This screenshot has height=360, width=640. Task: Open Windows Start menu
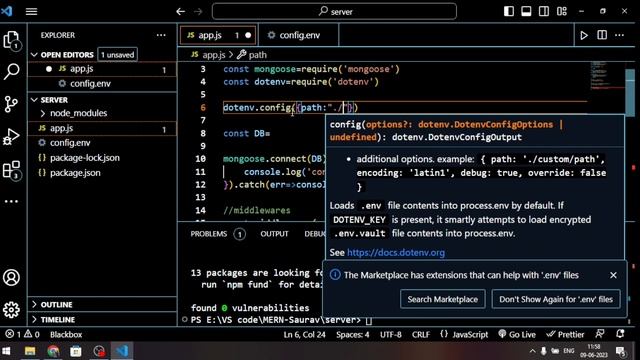pyautogui.click(x=6, y=351)
